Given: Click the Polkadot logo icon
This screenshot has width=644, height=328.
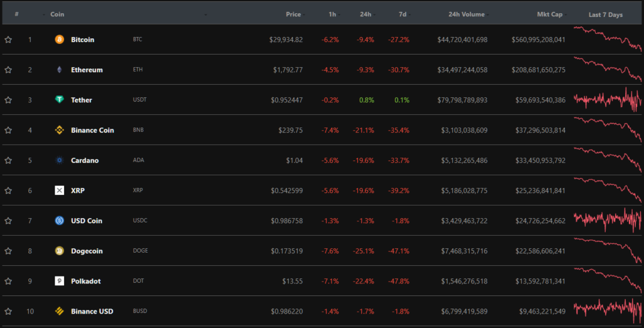Looking at the screenshot, I should click(60, 281).
